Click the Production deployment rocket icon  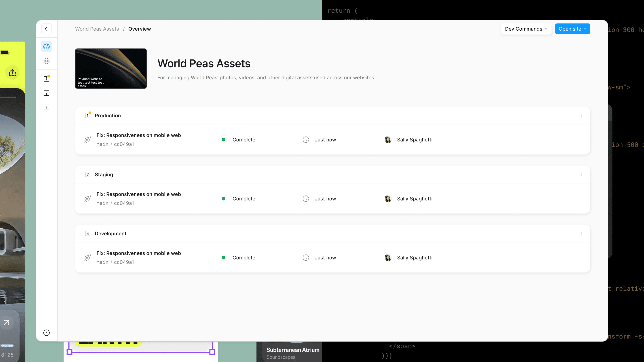tap(87, 140)
